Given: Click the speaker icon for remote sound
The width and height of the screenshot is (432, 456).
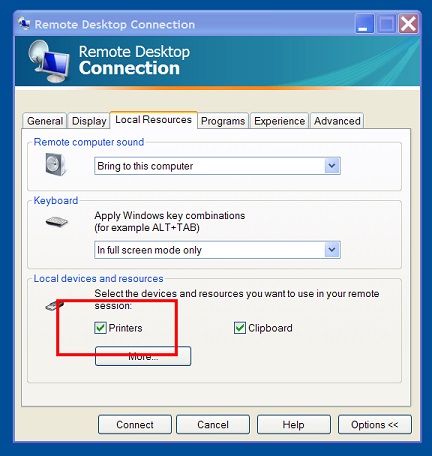Looking at the screenshot, I should pyautogui.click(x=56, y=164).
